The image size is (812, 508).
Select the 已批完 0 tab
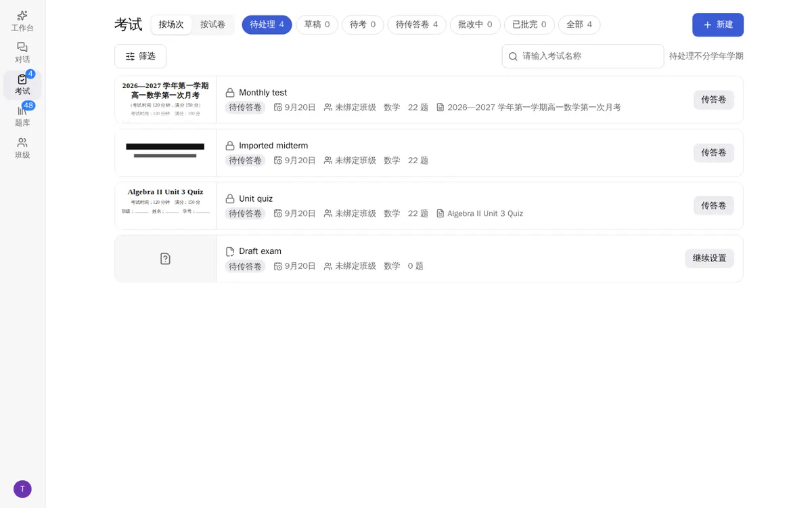(529, 24)
